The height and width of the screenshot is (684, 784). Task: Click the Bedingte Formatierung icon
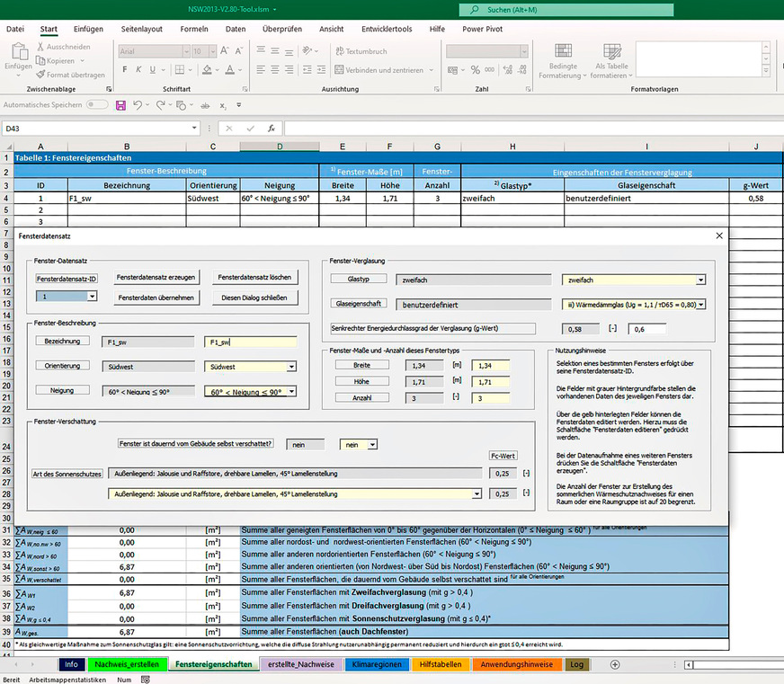tap(563, 50)
